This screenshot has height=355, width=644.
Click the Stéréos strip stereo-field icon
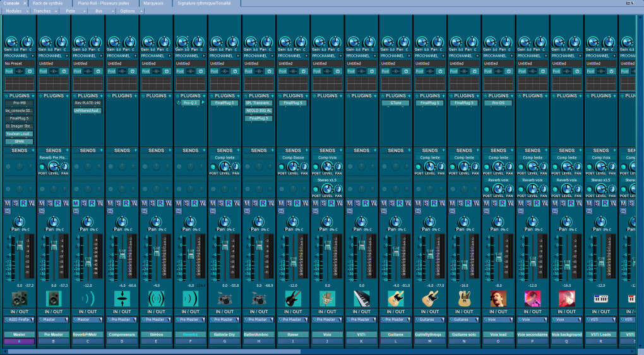pos(156,299)
